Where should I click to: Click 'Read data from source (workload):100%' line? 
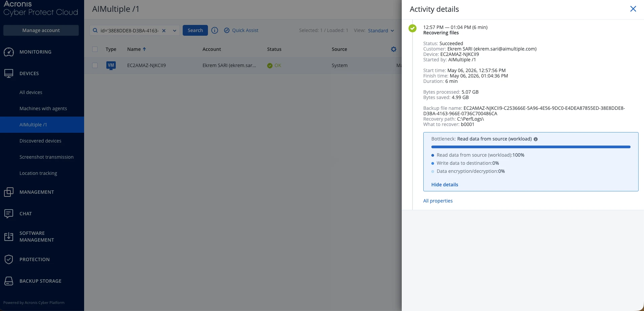coord(480,155)
